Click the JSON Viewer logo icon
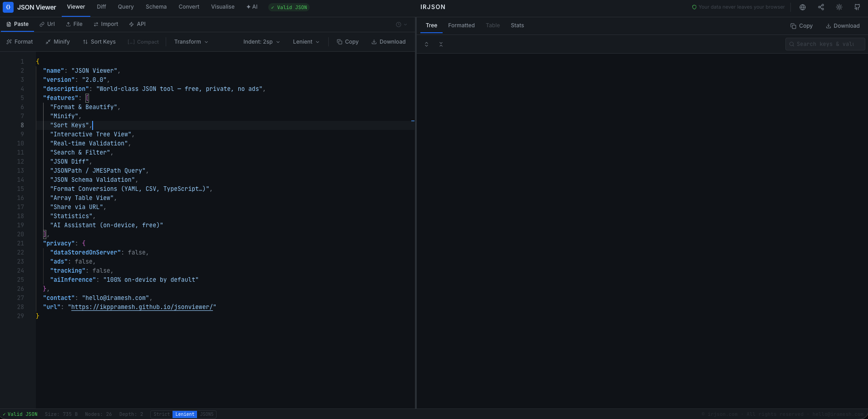Image resolution: width=868 pixels, height=419 pixels. pyautogui.click(x=8, y=7)
